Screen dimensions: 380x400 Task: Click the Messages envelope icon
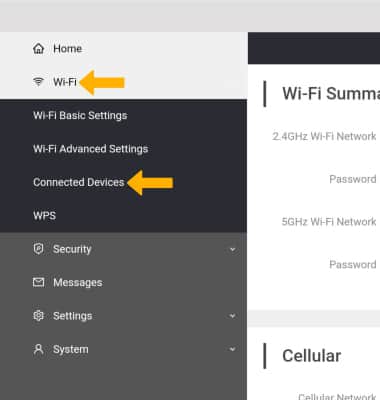point(38,282)
